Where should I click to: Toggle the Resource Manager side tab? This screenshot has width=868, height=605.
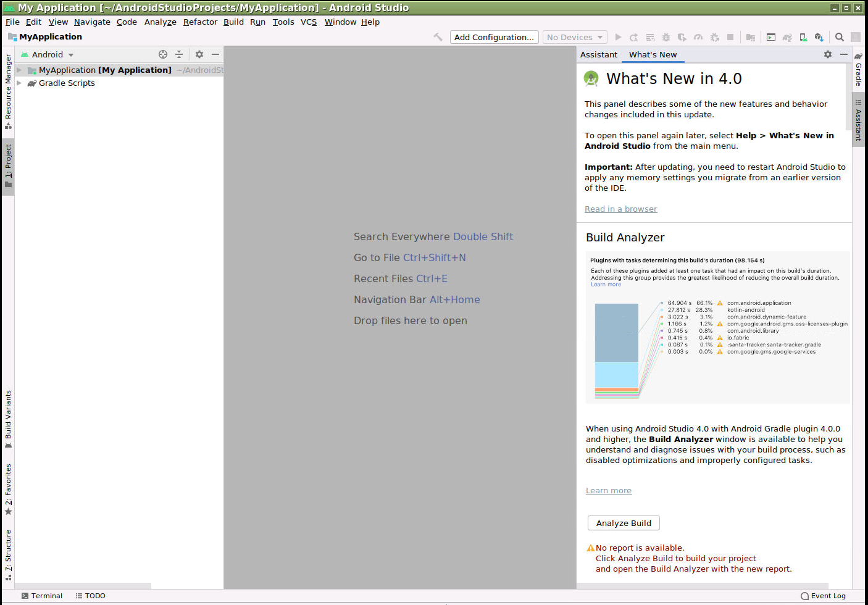8,91
